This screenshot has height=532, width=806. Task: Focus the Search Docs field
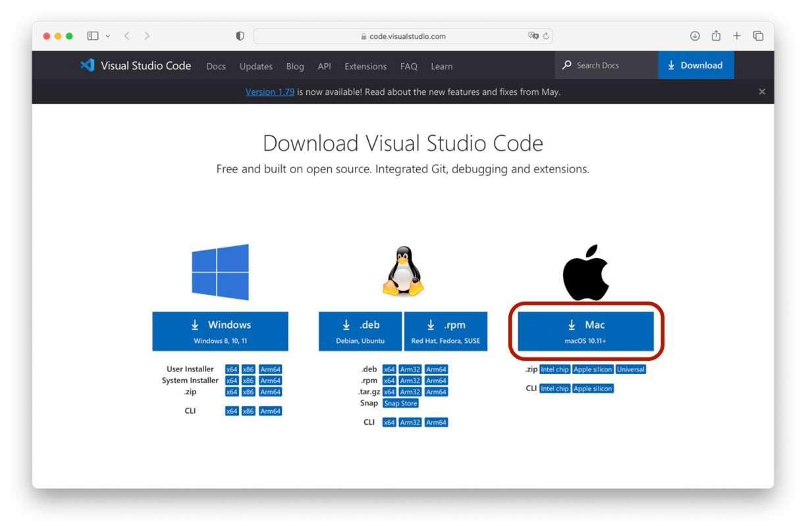click(606, 65)
